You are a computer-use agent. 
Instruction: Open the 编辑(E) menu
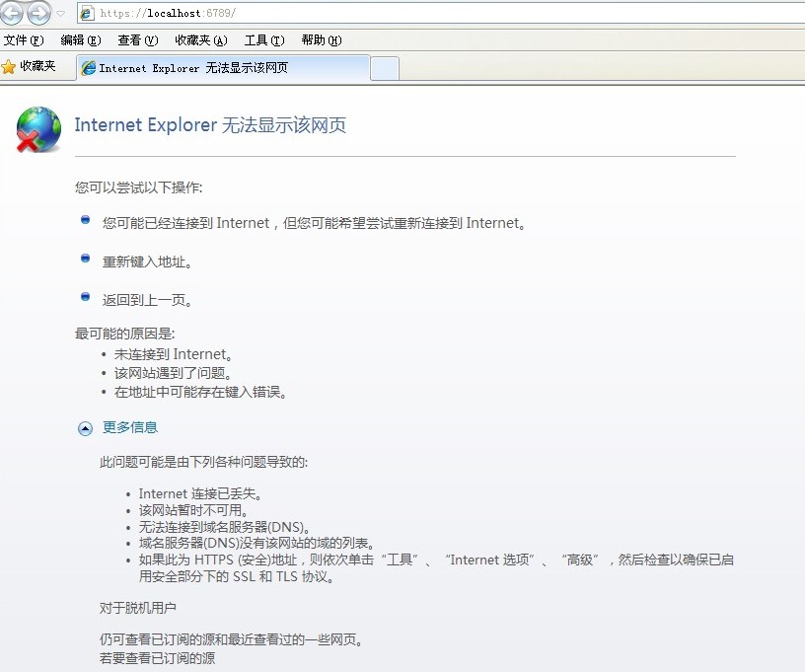[81, 40]
